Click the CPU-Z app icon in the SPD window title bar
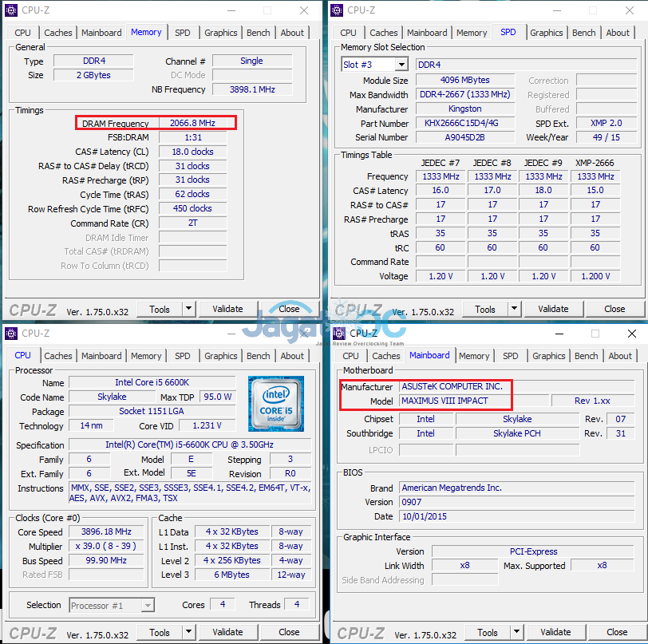The image size is (648, 644). point(337,10)
